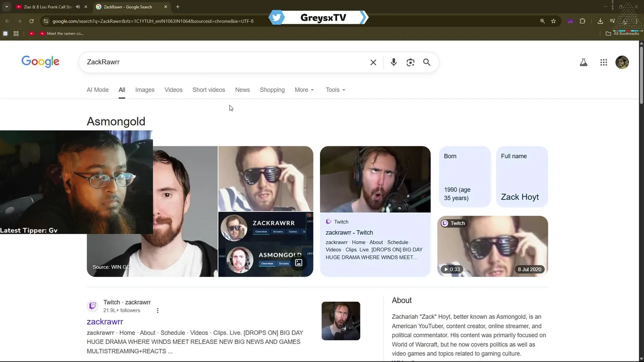Click '21.9L+ followers' text
644x362 pixels.
point(122,310)
